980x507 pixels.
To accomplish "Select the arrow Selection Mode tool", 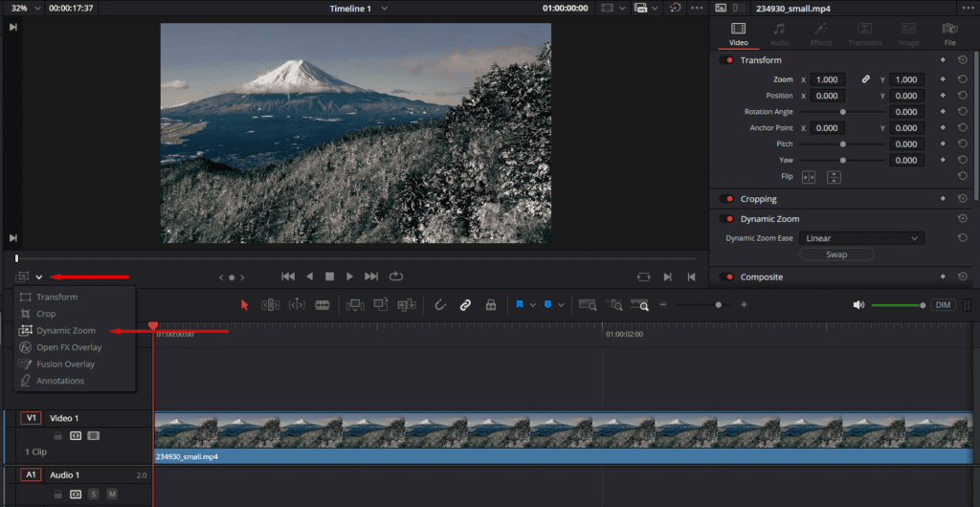I will [x=244, y=305].
